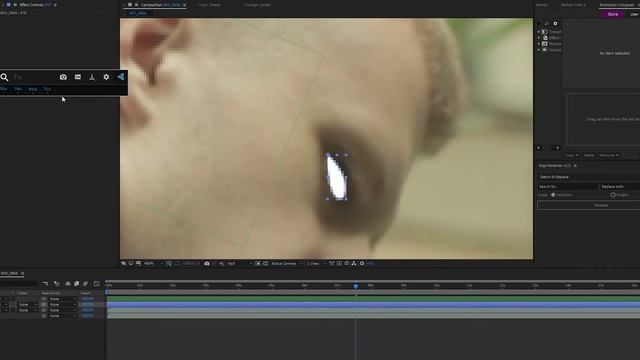Type-field: click the FX Console search box
The width and height of the screenshot is (640, 360).
tap(35, 77)
